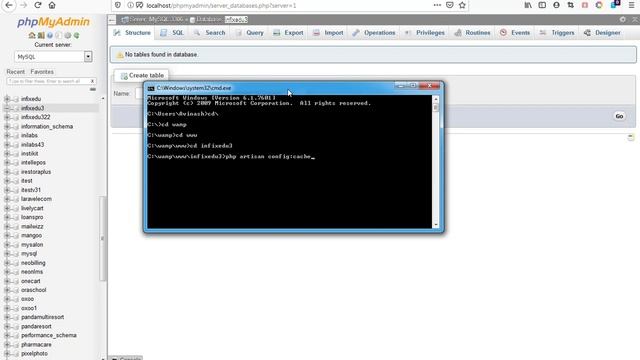Click the Favorites link in navigation
The width and height of the screenshot is (640, 360).
(42, 72)
